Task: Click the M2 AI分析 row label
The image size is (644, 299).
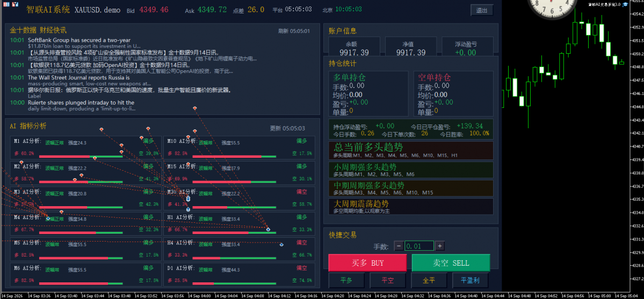Action: 27,166
